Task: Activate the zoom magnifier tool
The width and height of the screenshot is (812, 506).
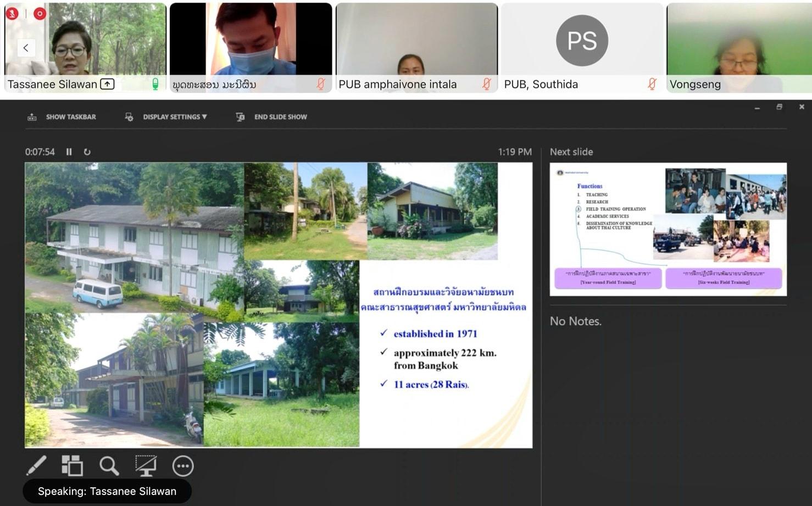Action: click(x=109, y=466)
